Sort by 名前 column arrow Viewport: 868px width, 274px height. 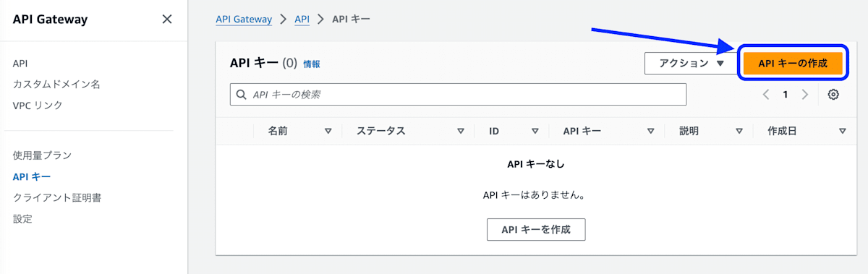coord(328,131)
